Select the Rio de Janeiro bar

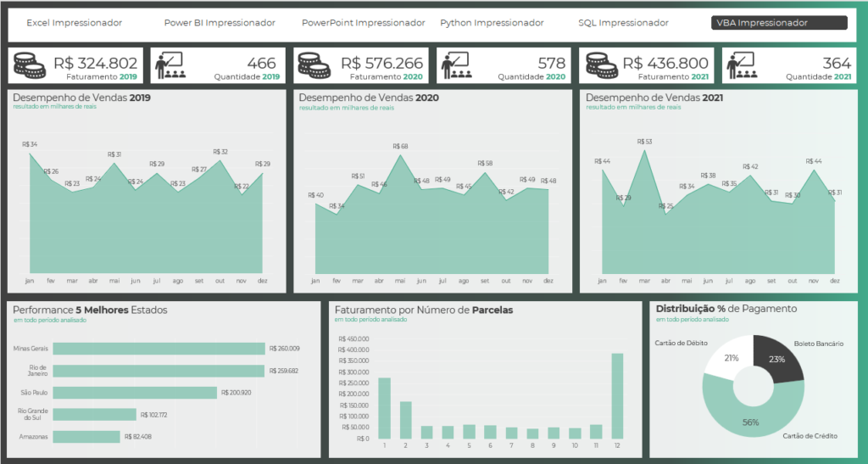[159, 371]
